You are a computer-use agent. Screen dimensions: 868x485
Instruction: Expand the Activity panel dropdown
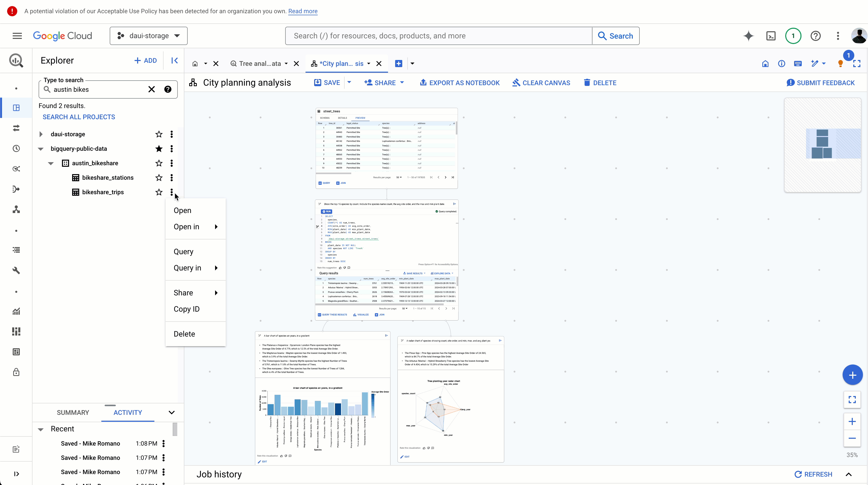172,412
